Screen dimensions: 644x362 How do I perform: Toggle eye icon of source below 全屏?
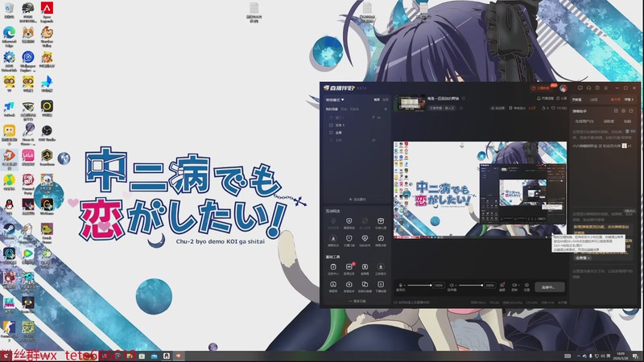(374, 140)
